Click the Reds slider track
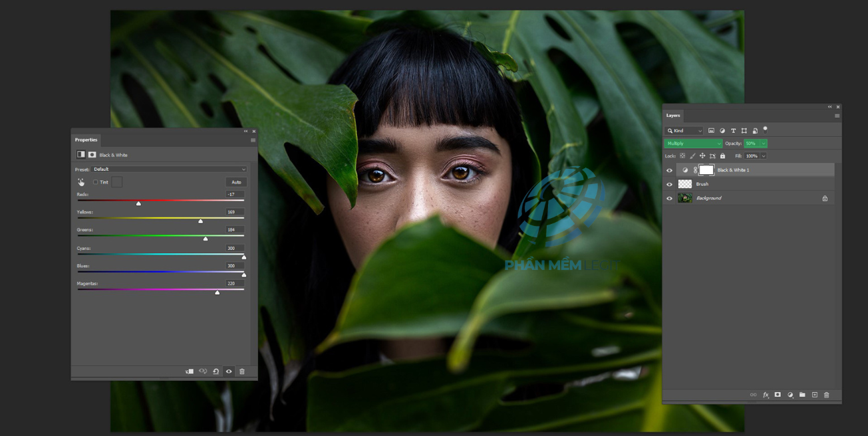 pos(160,200)
